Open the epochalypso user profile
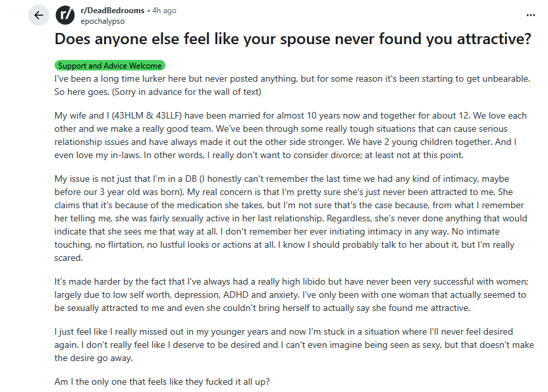 pos(101,20)
